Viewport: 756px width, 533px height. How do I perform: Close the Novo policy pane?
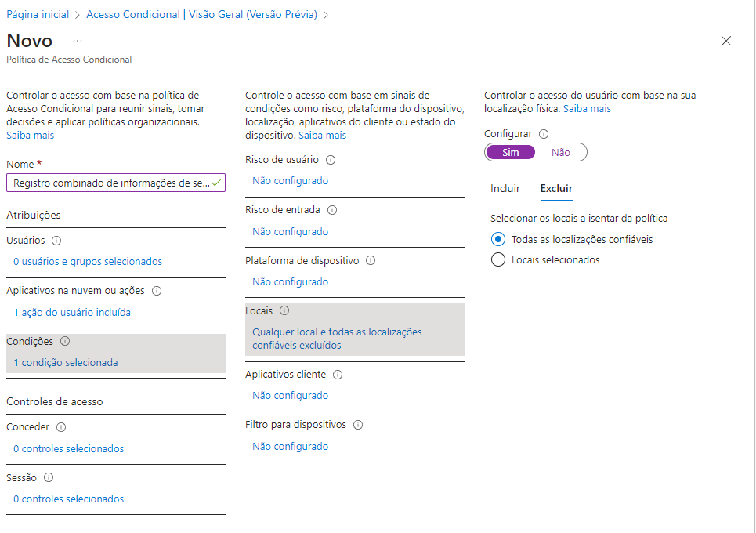click(726, 41)
